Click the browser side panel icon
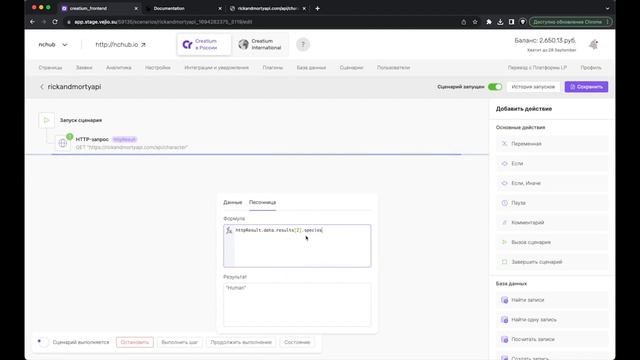Screen dimensions: 640x360 pyautogui.click(x=511, y=22)
